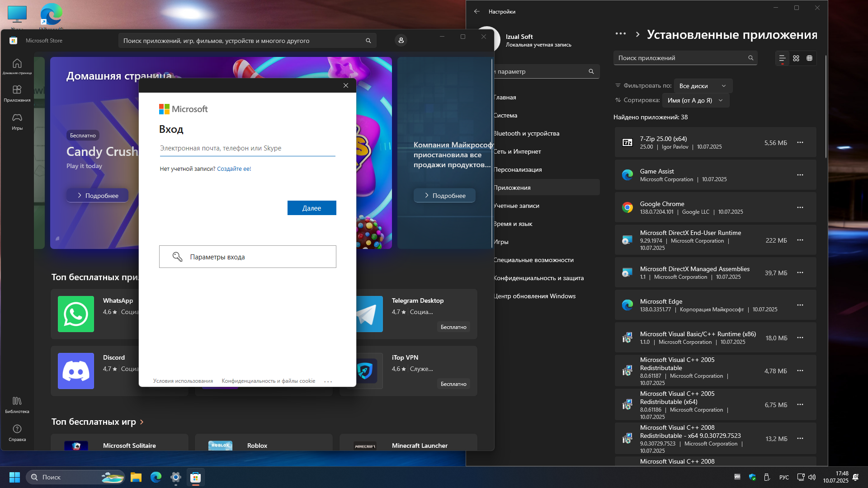Open Help (Справка) in Store sidebar
Viewport: 868px width, 488px height.
17,433
